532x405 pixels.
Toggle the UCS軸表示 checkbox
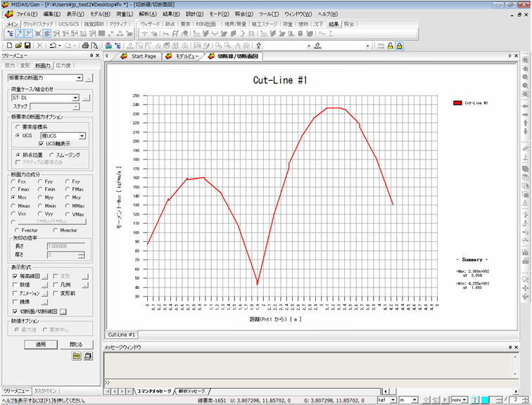pyautogui.click(x=42, y=143)
